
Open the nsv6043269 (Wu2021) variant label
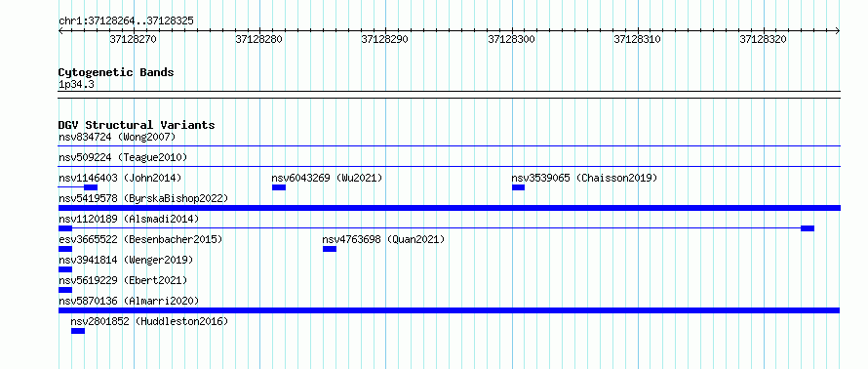pyautogui.click(x=327, y=178)
